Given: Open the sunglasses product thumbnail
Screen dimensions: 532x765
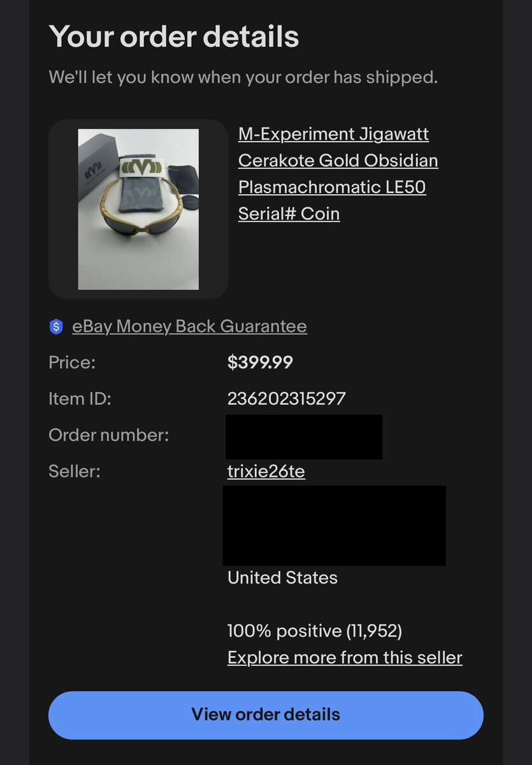Looking at the screenshot, I should [138, 209].
